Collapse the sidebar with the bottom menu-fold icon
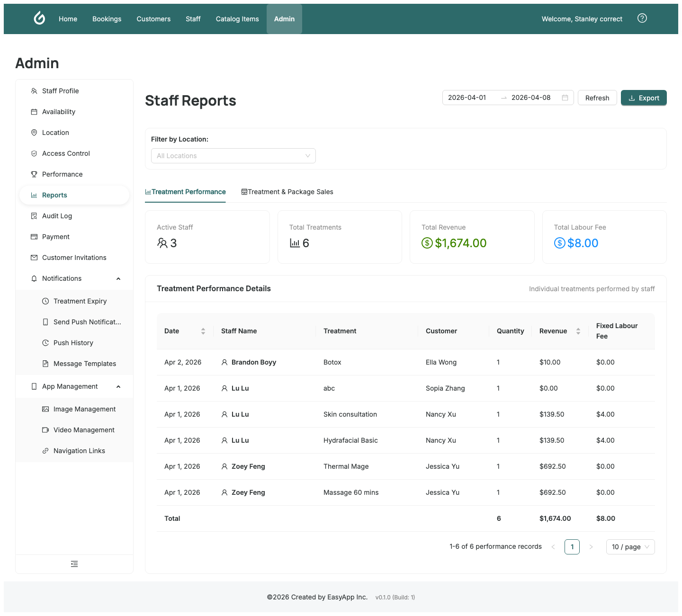 click(x=74, y=564)
